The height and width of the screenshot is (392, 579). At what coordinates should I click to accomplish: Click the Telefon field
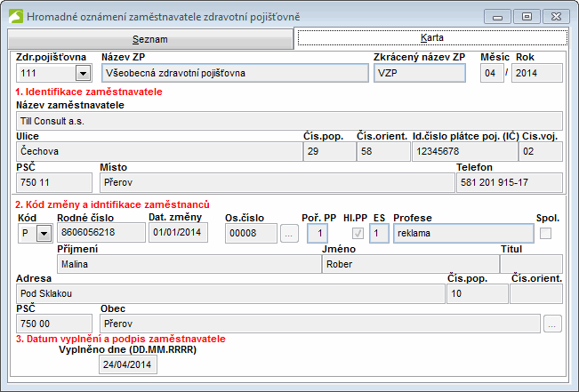(x=510, y=182)
